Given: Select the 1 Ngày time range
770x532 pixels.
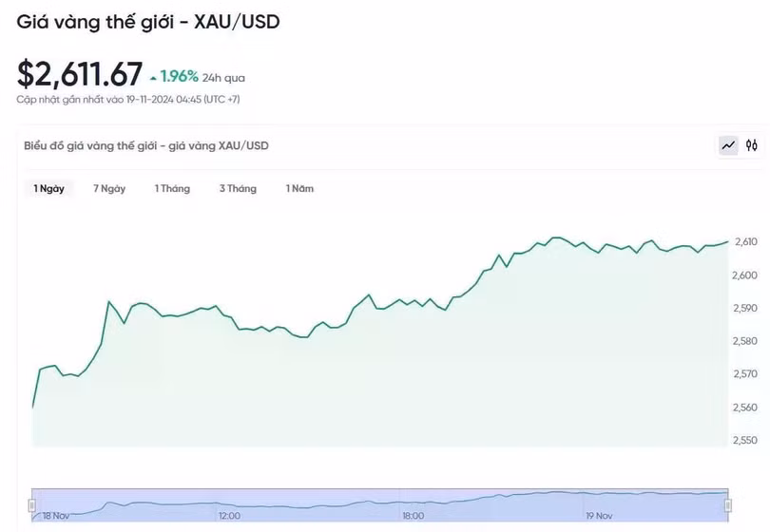Looking at the screenshot, I should click(x=48, y=188).
